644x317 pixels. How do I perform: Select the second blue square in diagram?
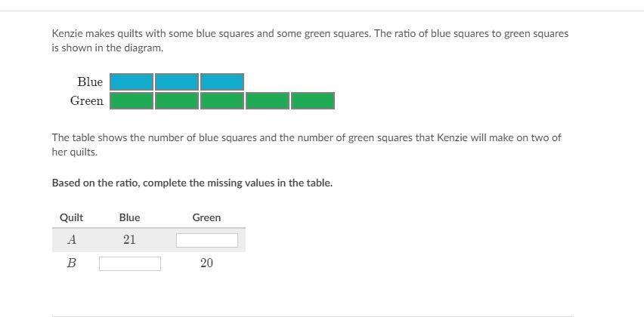[x=177, y=82]
